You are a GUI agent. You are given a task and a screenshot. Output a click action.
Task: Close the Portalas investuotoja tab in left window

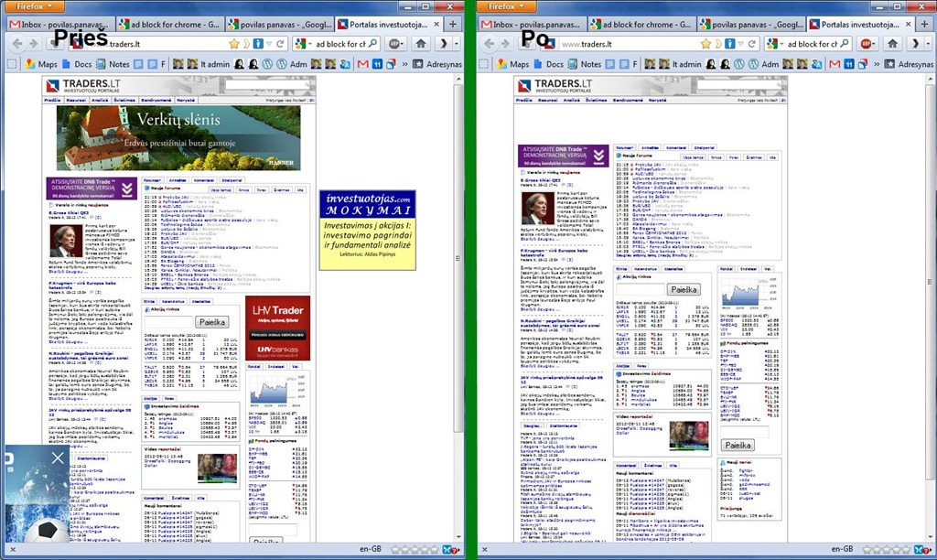(436, 25)
